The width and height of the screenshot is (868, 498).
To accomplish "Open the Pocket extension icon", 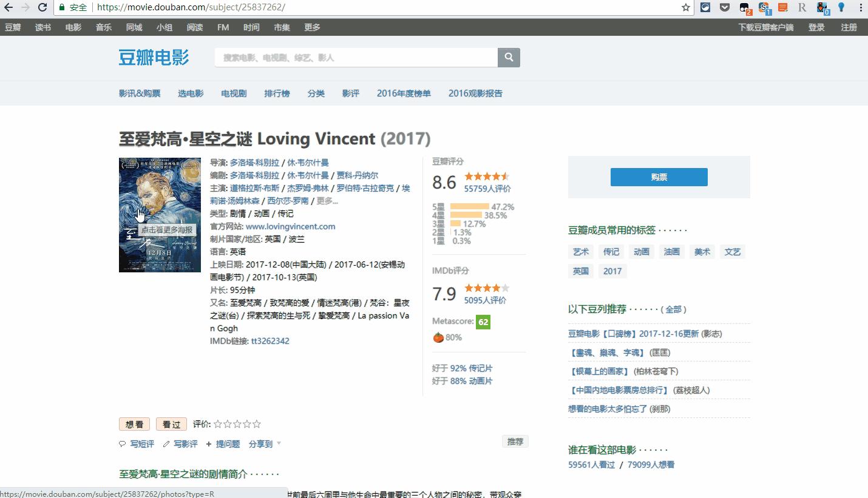I will pos(725,7).
